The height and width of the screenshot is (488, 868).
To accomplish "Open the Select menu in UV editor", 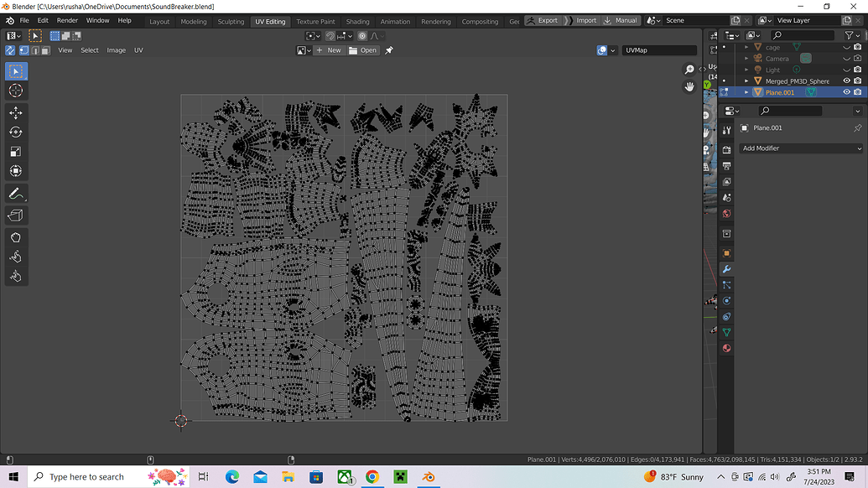I will [89, 50].
